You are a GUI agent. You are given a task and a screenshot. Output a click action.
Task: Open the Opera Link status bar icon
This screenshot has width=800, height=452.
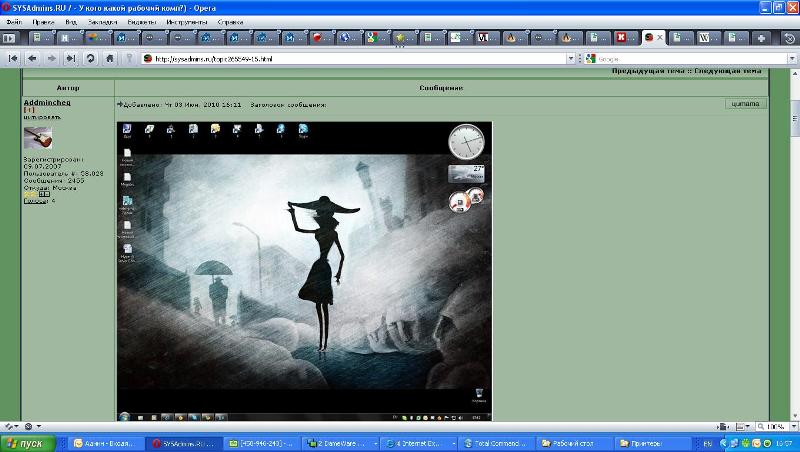[11, 426]
